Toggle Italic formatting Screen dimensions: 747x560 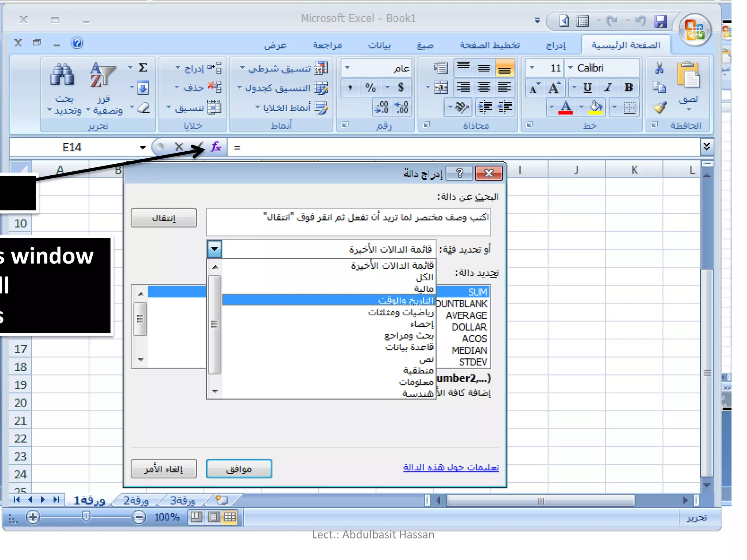tap(608, 87)
